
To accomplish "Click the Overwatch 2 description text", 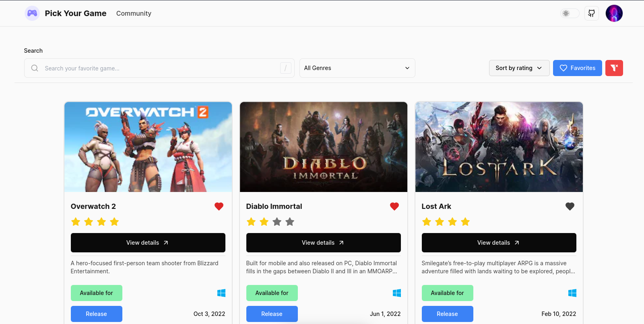I will click(x=145, y=267).
